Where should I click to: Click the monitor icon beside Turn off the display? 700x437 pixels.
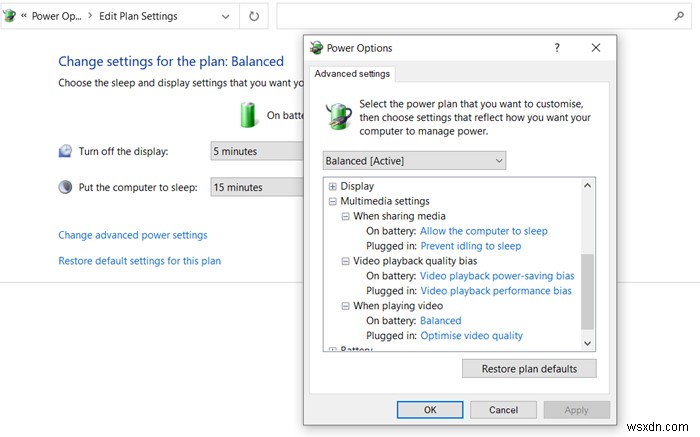65,151
